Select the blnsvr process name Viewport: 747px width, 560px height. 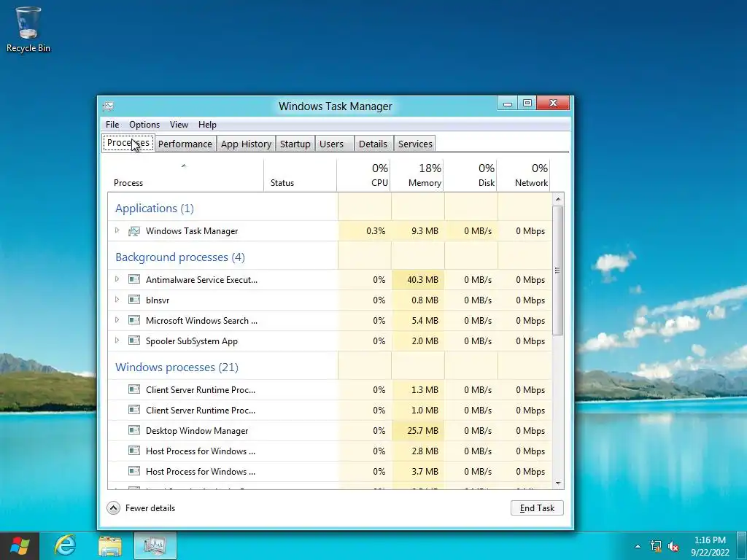[158, 300]
